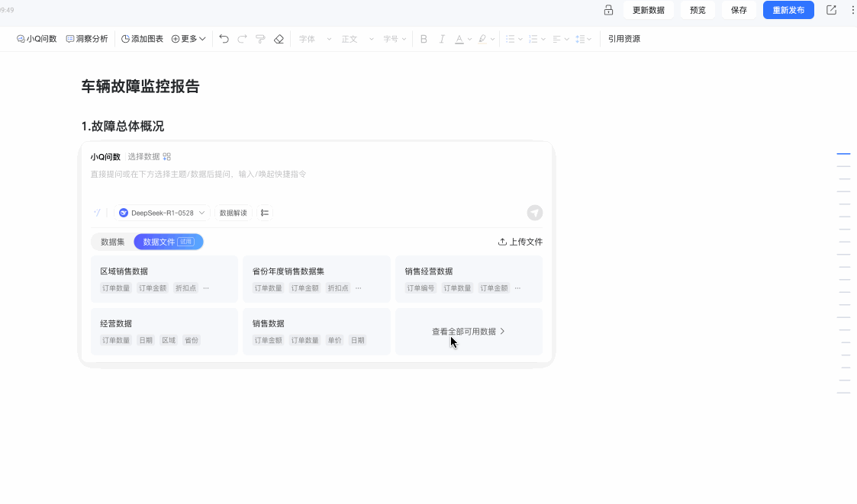Expand the DeepSeek-R1-0528 model dropdown
This screenshot has height=504, width=857.
[x=162, y=213]
